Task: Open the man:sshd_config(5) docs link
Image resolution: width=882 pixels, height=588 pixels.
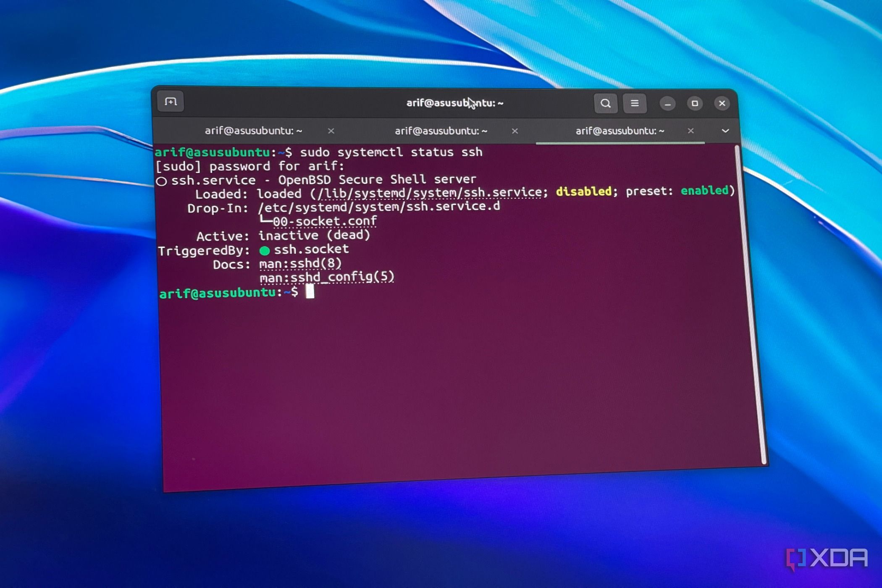Action: pyautogui.click(x=327, y=277)
